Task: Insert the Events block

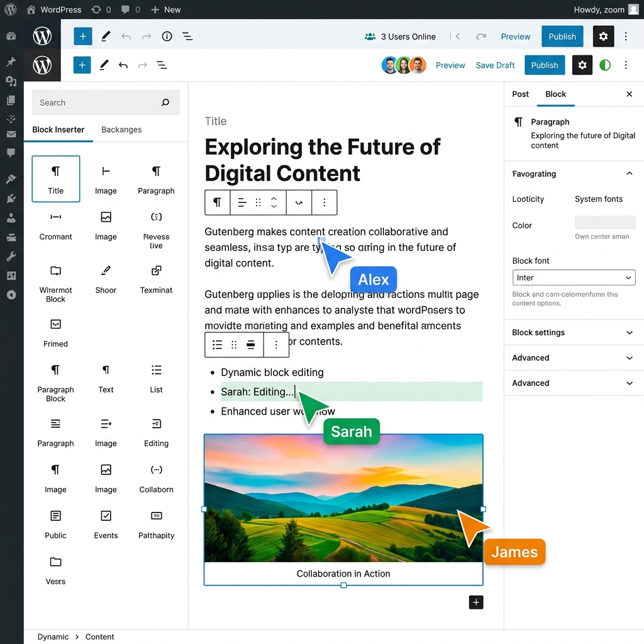Action: 106,525
